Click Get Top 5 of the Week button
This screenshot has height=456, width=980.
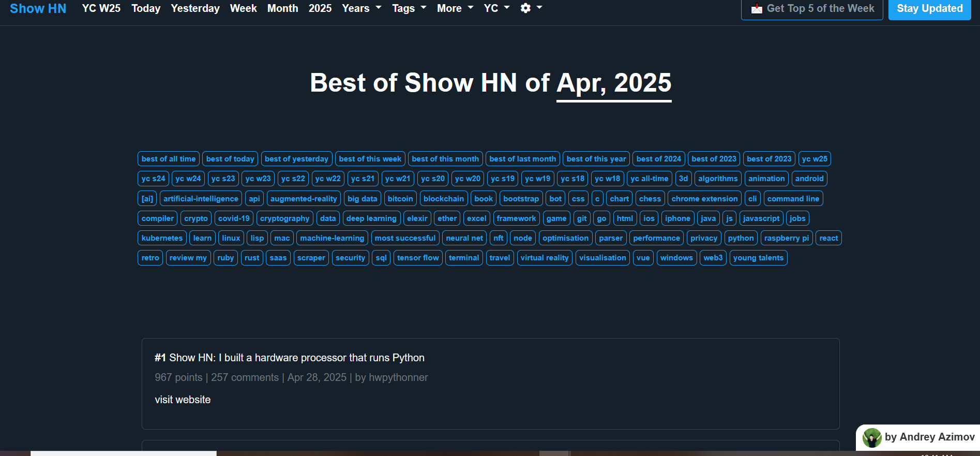812,9
